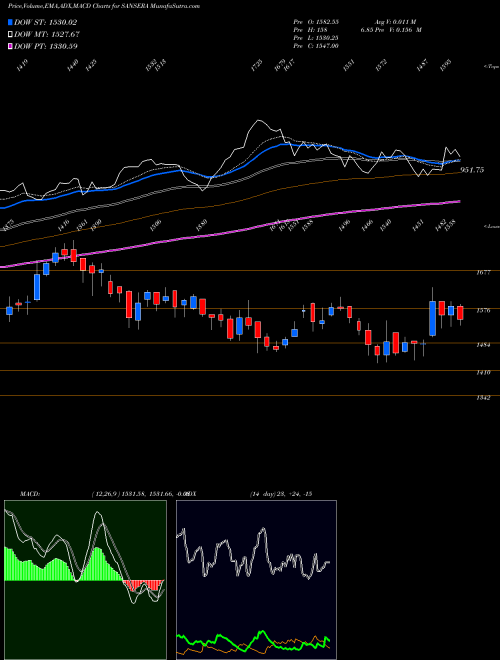This screenshot has width=500, height=660.
Task: Open the green MACD histogram panel
Action: click(x=85, y=580)
